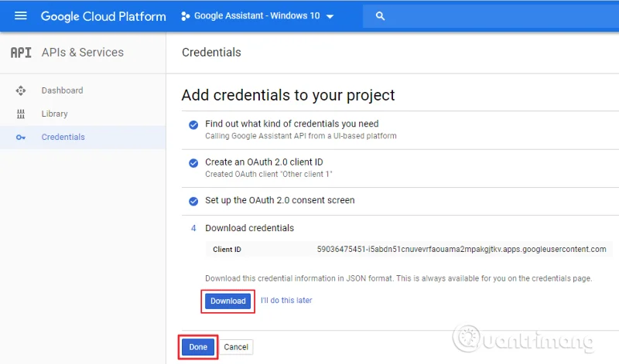The width and height of the screenshot is (619, 364).
Task: Click the project selector dropdown arrow
Action: pos(330,16)
